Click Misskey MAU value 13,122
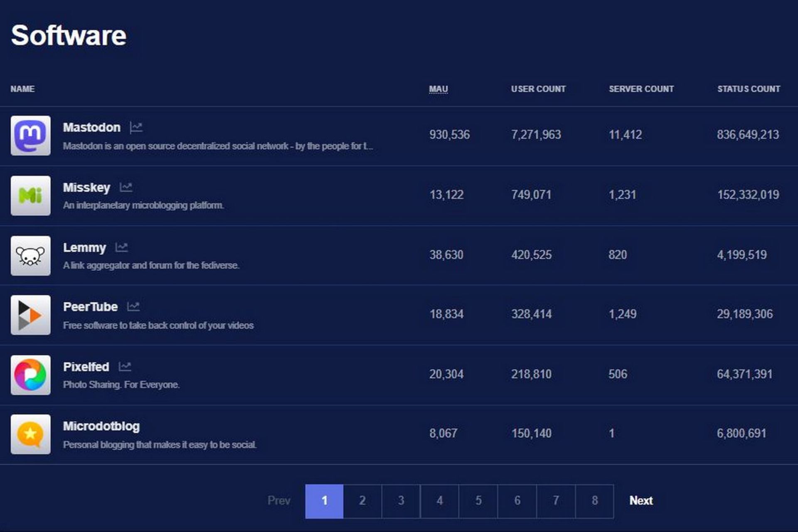 click(x=446, y=195)
